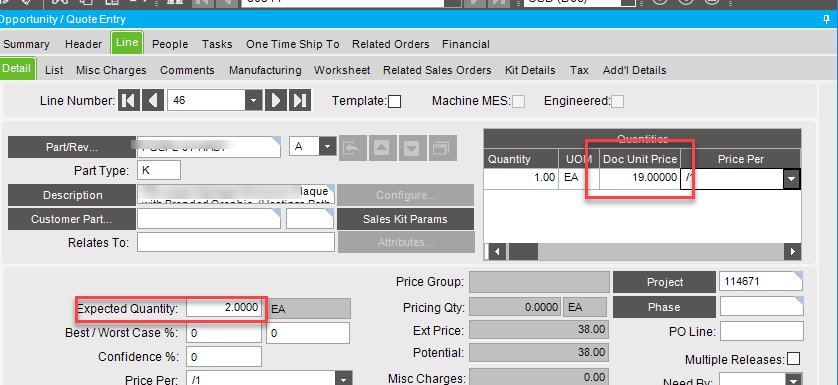The image size is (838, 385).
Task: Click the Quantities grid horizontal scrollbar thumb
Action: (523, 251)
